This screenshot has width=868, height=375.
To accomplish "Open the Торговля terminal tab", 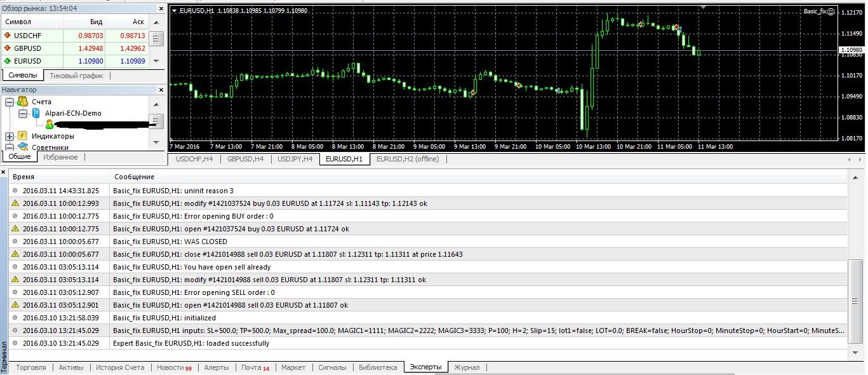I will (x=31, y=367).
